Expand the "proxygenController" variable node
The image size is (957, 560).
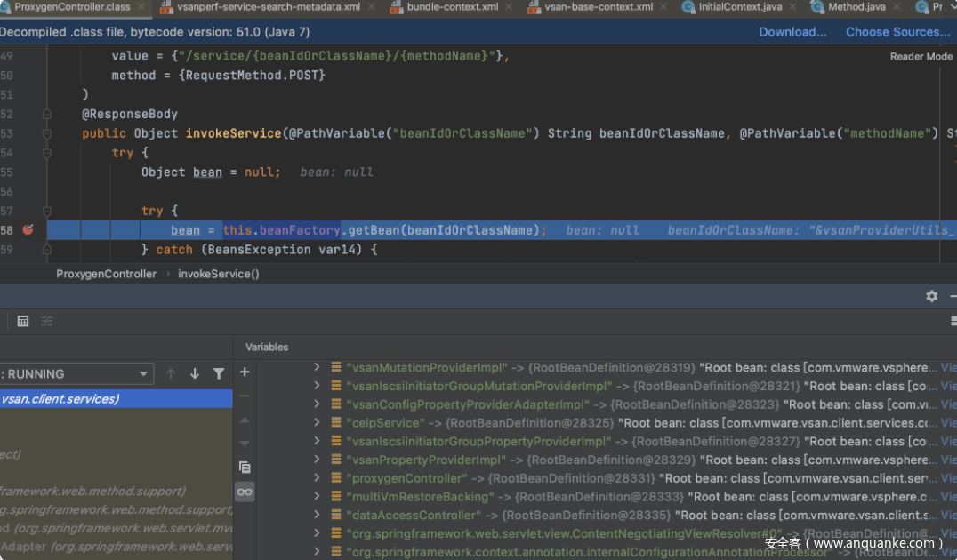point(317,478)
